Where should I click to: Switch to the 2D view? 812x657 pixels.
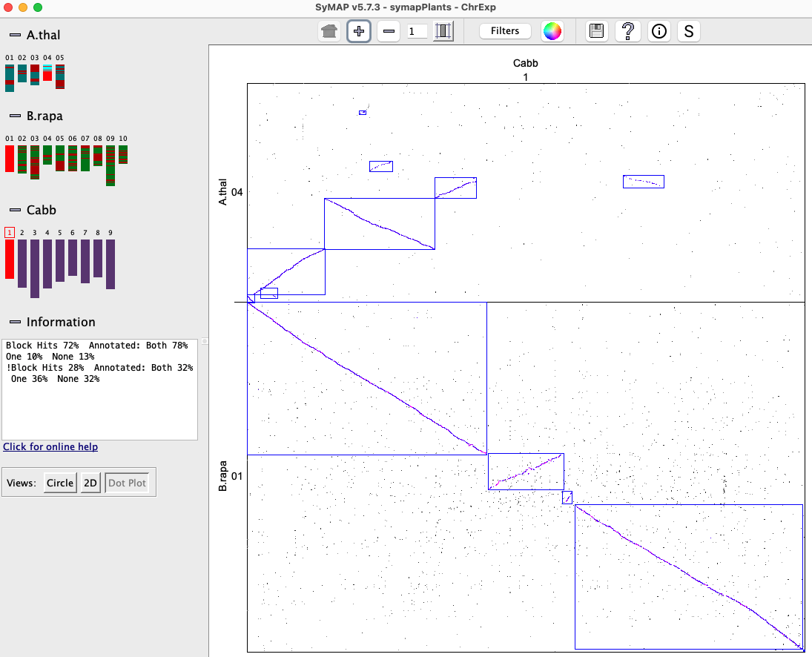point(90,483)
